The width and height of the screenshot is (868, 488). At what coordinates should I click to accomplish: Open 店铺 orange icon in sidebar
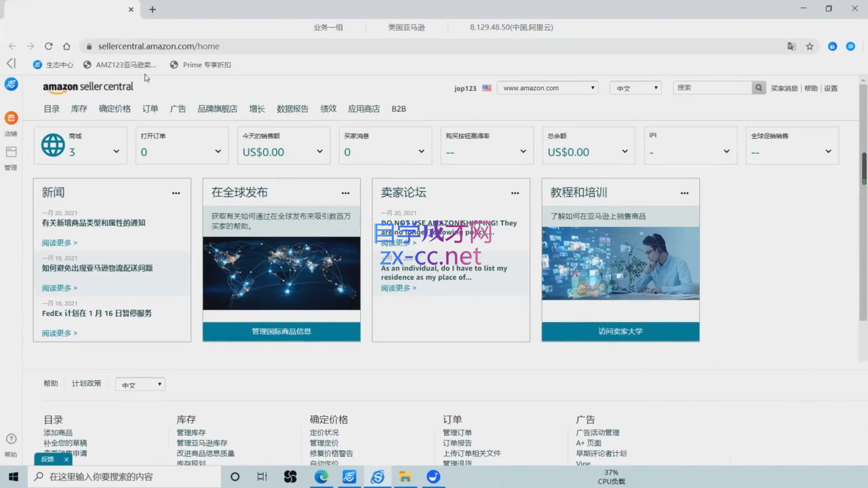pos(11,119)
